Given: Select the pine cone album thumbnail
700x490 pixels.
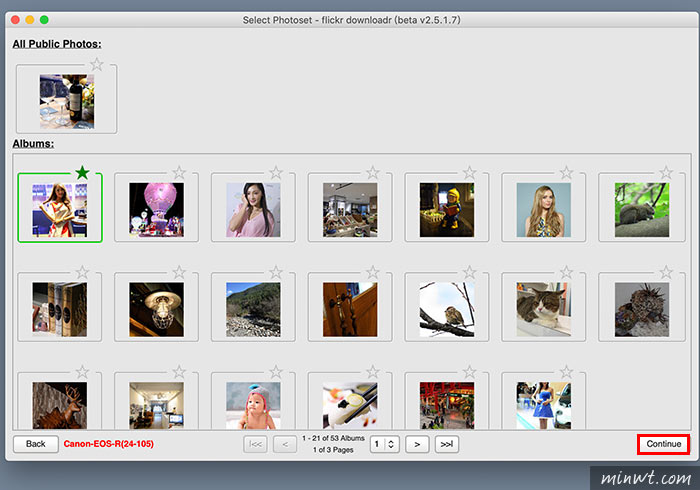Looking at the screenshot, I should point(642,310).
